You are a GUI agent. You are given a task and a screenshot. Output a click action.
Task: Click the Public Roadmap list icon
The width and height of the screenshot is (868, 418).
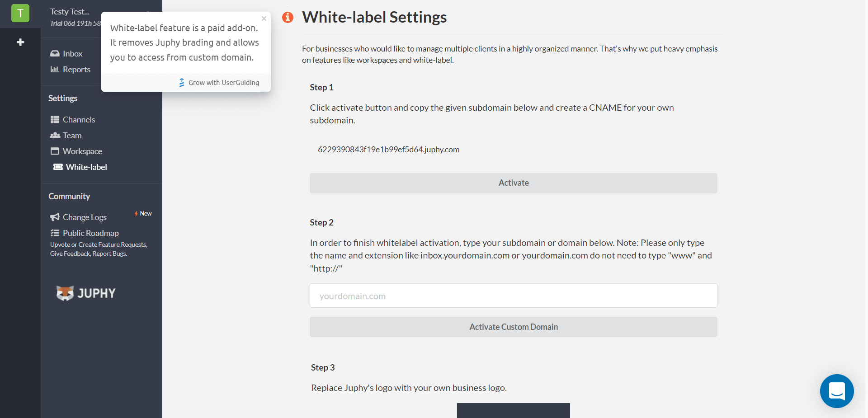coord(55,233)
